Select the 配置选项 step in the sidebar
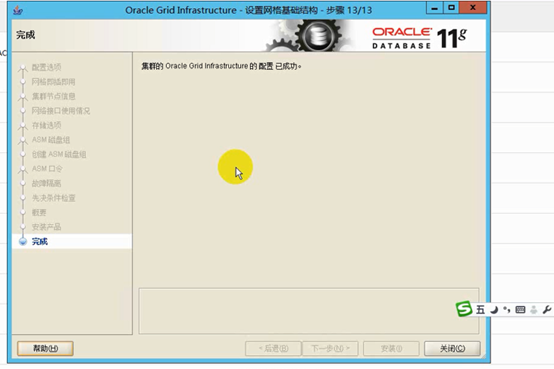The width and height of the screenshot is (554, 369). [x=46, y=67]
